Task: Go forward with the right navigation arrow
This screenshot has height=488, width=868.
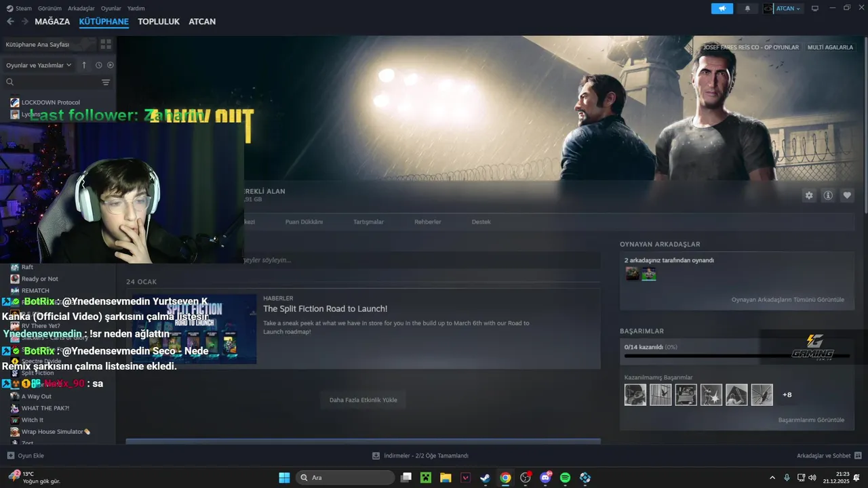Action: [x=24, y=22]
